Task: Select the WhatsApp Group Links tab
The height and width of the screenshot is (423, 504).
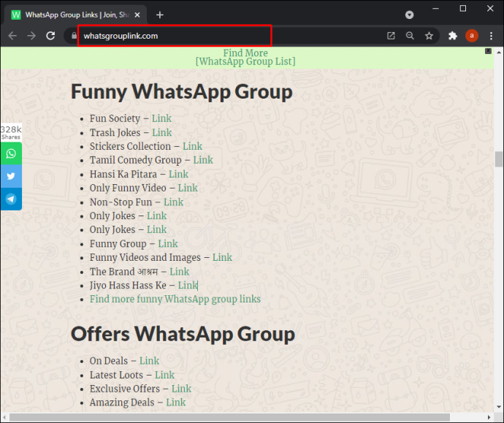Action: click(76, 15)
